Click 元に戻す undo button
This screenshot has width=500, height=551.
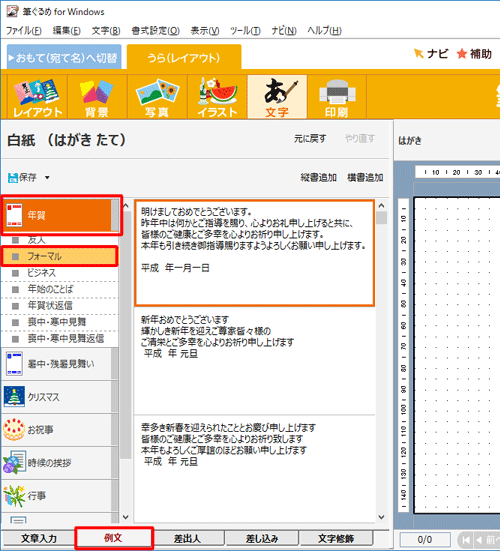click(310, 139)
